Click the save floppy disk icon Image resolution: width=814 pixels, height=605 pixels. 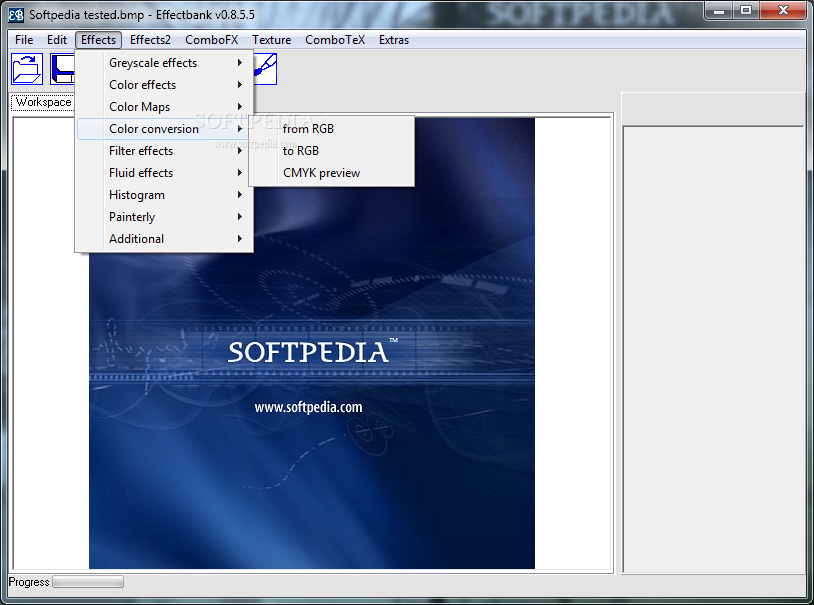[x=62, y=69]
